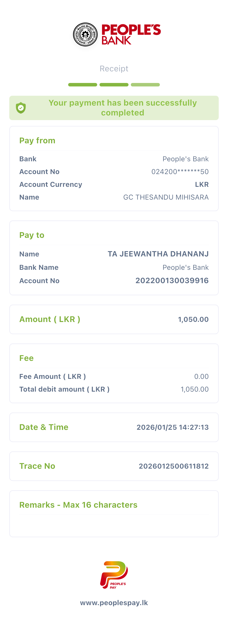Click the Date & Time value
228x644 pixels.
coord(172,427)
